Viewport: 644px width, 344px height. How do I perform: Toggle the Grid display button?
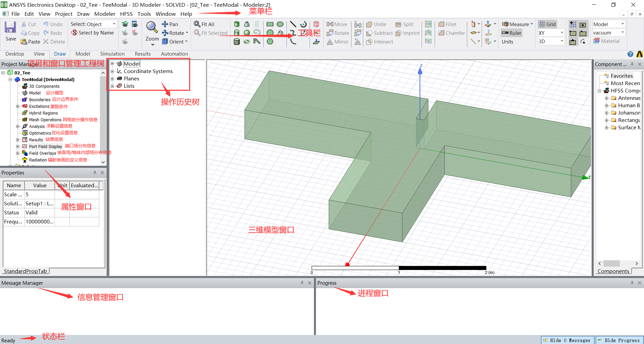pyautogui.click(x=547, y=24)
